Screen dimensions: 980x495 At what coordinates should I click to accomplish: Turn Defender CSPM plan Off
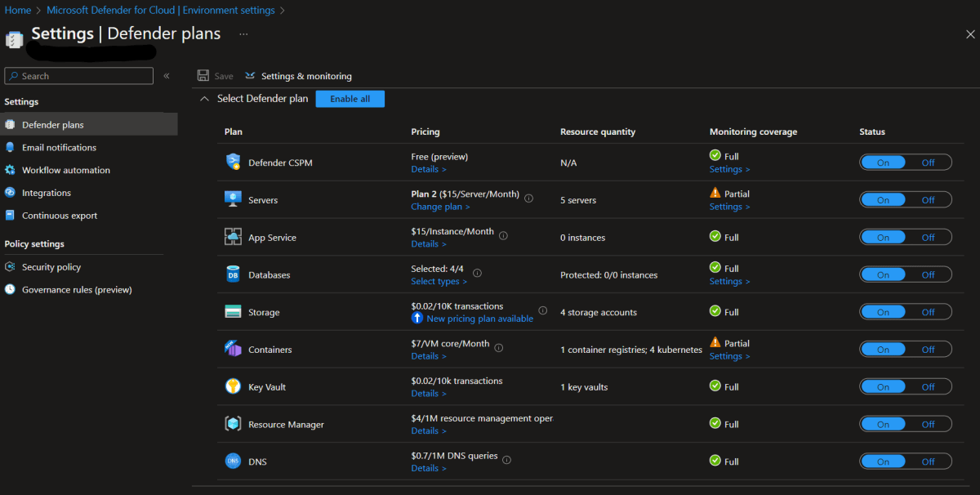coord(929,163)
